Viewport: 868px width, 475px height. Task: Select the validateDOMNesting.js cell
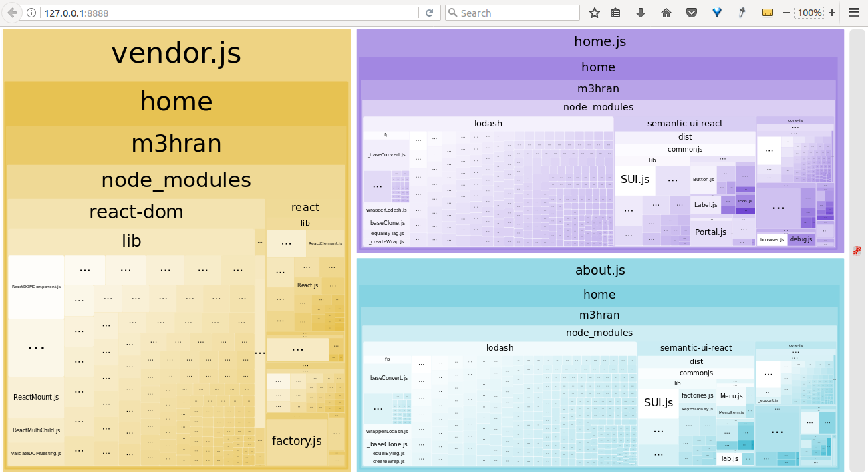[36, 453]
